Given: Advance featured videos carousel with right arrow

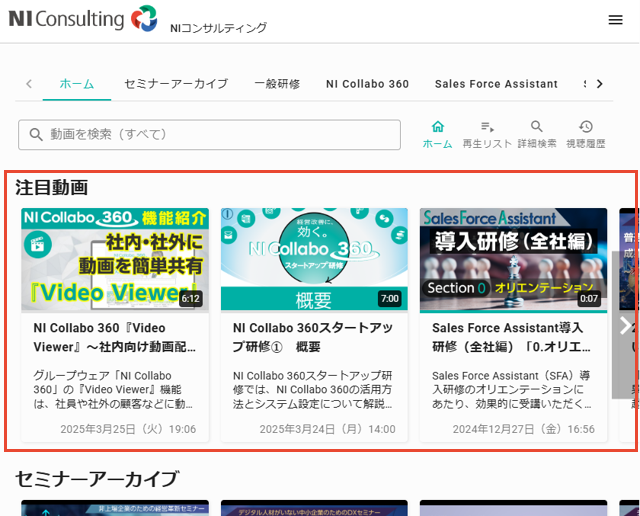Looking at the screenshot, I should click(x=626, y=325).
